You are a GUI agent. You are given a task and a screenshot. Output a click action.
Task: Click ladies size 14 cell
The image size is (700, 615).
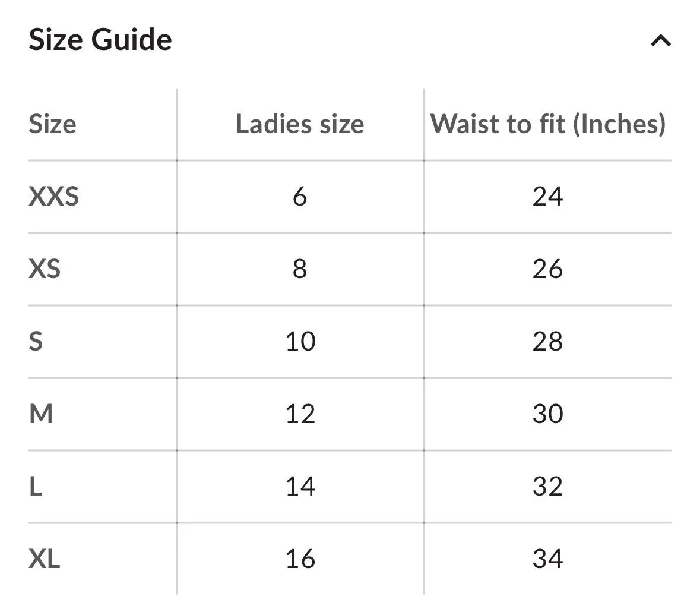pyautogui.click(x=300, y=487)
